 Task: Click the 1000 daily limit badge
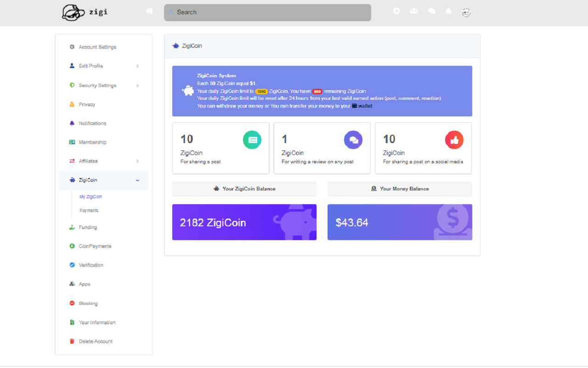pos(261,92)
